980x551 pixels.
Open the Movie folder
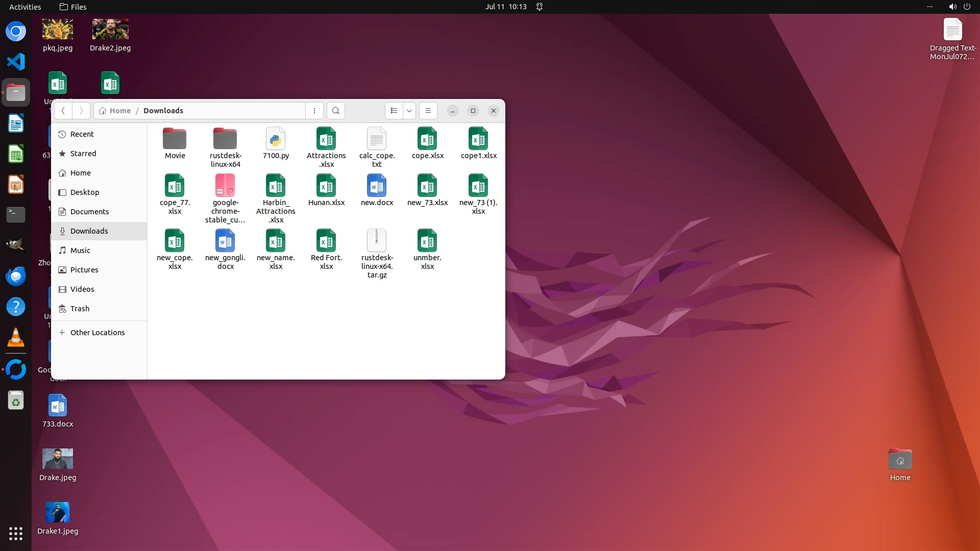pos(175,139)
